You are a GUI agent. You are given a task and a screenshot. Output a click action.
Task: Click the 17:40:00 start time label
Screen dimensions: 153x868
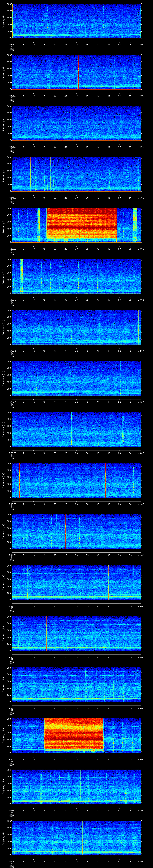pos(12,504)
